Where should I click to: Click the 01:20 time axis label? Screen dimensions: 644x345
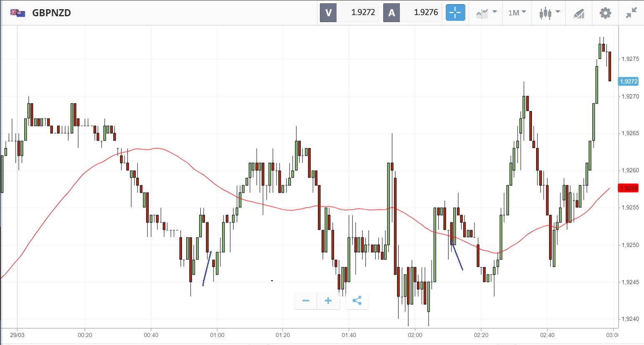pos(283,335)
